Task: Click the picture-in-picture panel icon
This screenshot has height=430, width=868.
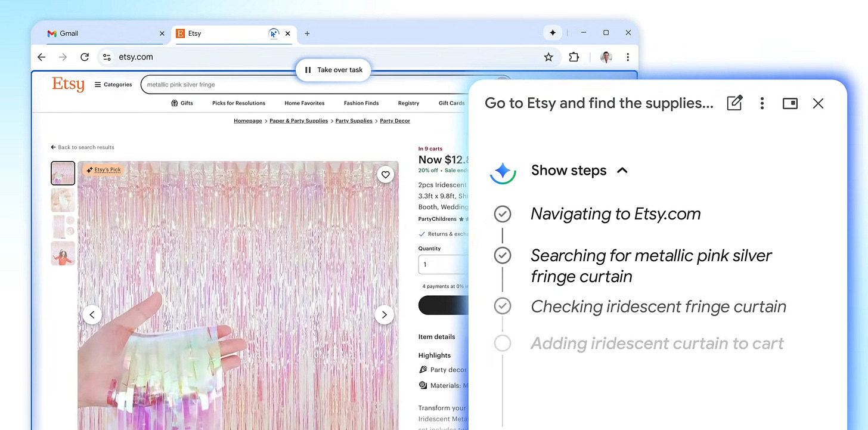Action: pyautogui.click(x=790, y=103)
